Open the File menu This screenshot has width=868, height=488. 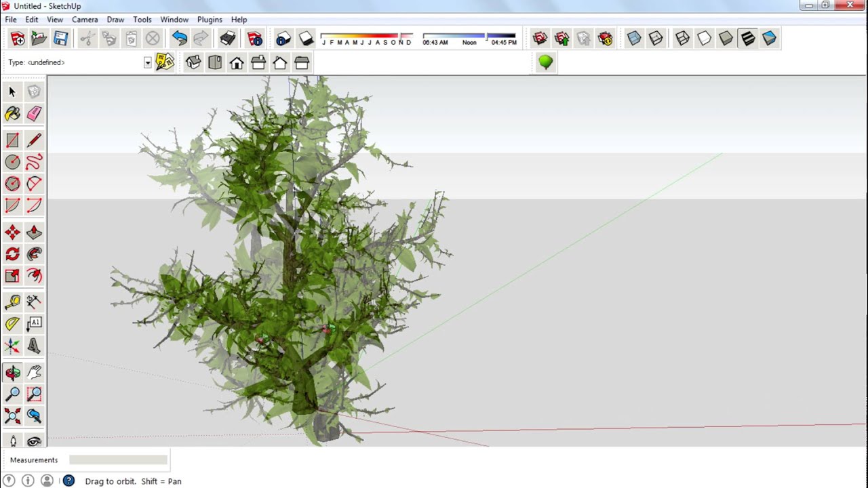[x=11, y=20]
